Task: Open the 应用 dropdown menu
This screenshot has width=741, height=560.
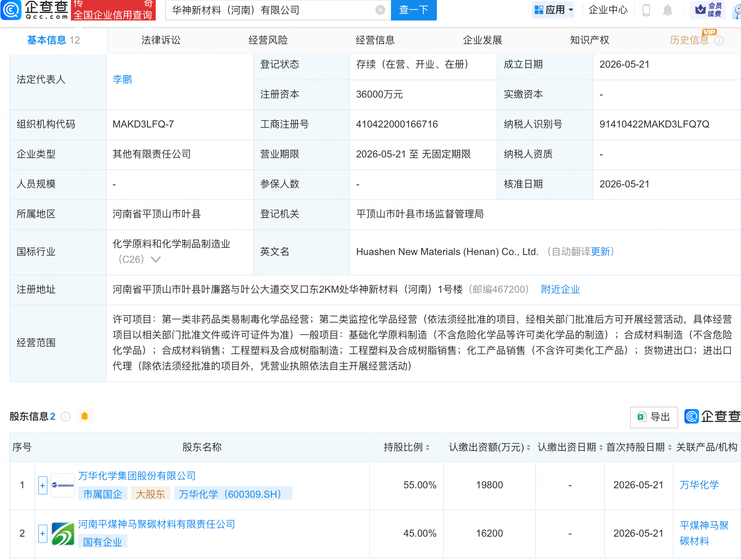Action: point(553,10)
